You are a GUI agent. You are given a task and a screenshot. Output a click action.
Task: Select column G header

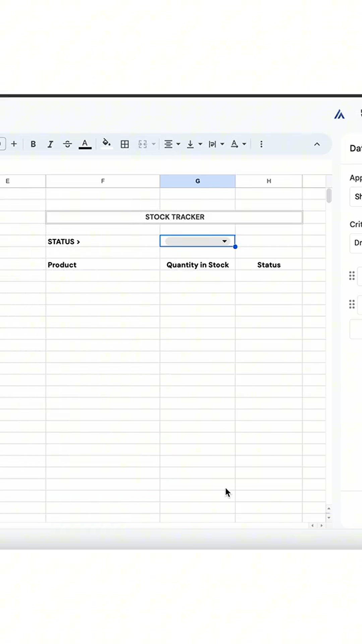pos(197,181)
